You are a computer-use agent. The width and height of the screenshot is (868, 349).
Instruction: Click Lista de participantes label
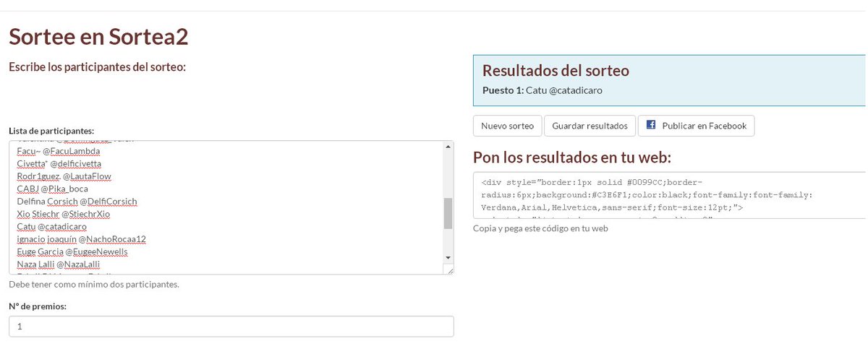pyautogui.click(x=51, y=131)
